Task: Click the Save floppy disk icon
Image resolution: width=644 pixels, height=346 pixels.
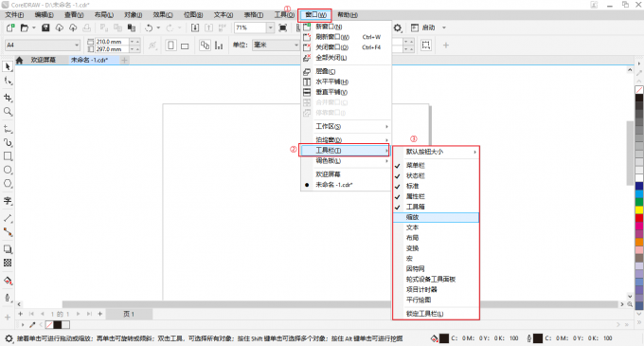Action: click(x=45, y=27)
